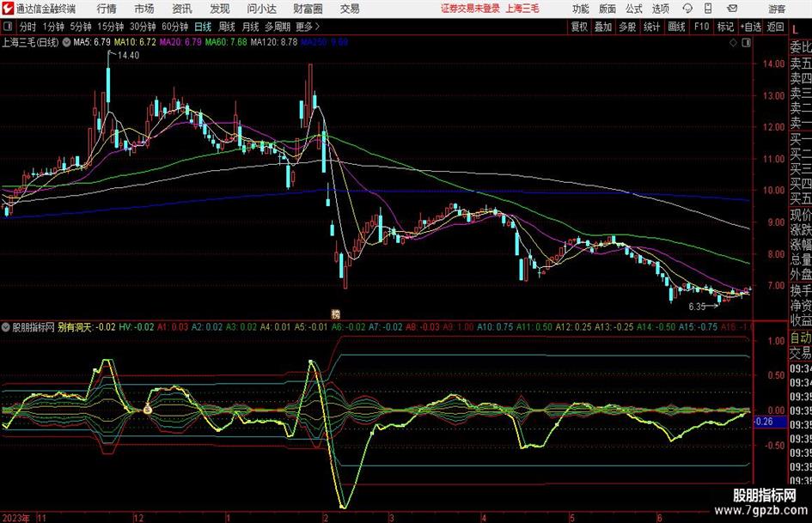This screenshot has width=812, height=523.
Task: Expand the 上海三毛 indicator dropdown arrow
Action: tap(66, 42)
